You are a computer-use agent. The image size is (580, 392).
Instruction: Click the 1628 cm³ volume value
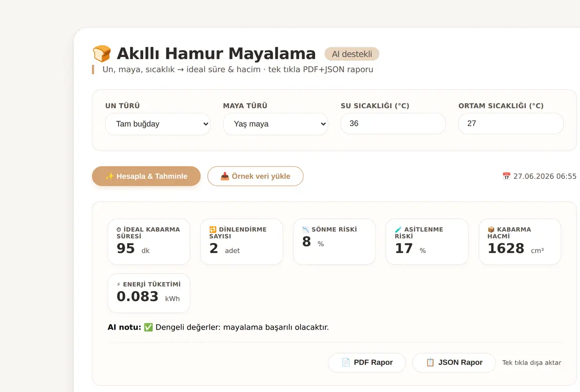coord(516,248)
